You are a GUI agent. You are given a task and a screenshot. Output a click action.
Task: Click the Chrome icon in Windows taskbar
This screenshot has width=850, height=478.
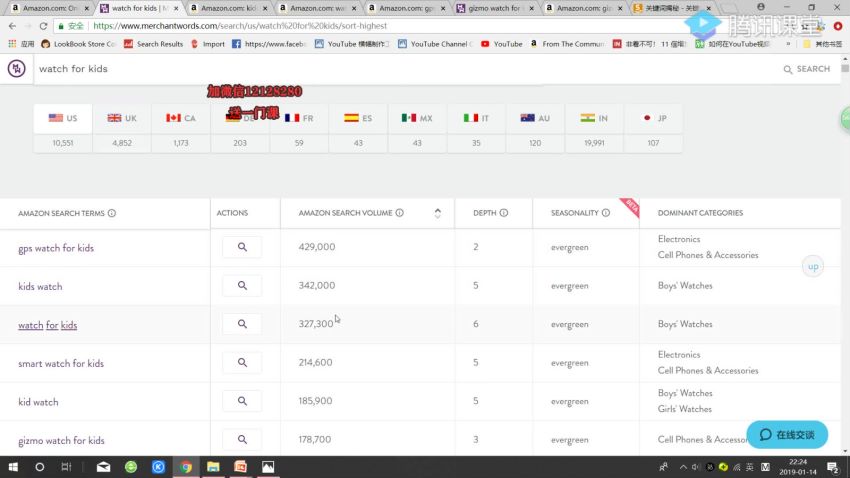186,467
